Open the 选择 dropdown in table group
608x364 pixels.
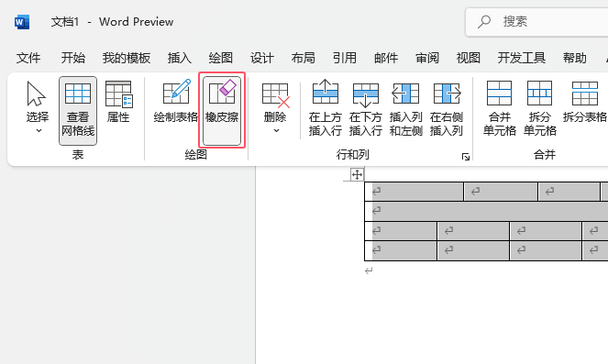click(38, 107)
